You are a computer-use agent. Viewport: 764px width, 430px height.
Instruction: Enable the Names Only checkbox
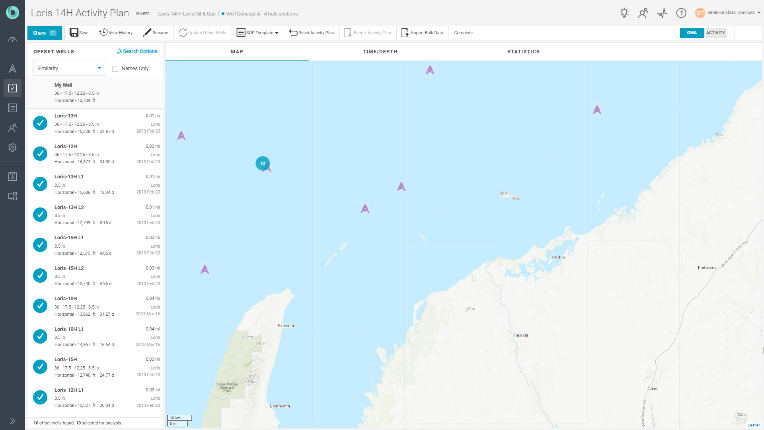(x=116, y=68)
